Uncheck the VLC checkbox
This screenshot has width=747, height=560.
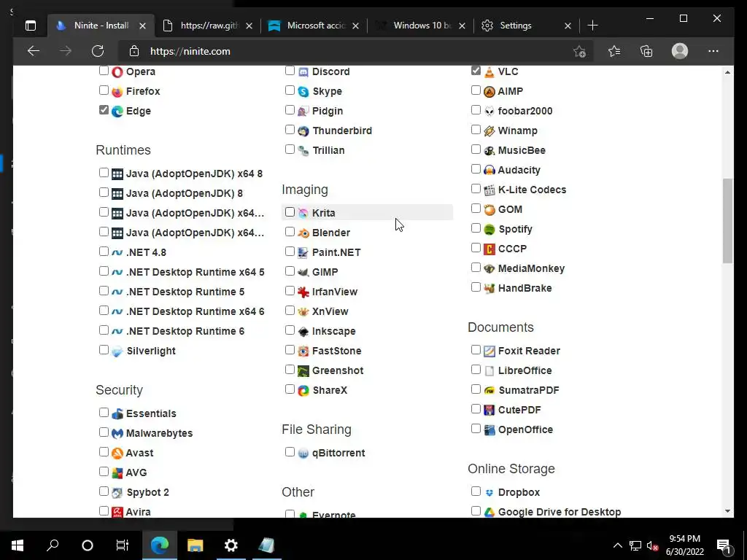click(476, 71)
